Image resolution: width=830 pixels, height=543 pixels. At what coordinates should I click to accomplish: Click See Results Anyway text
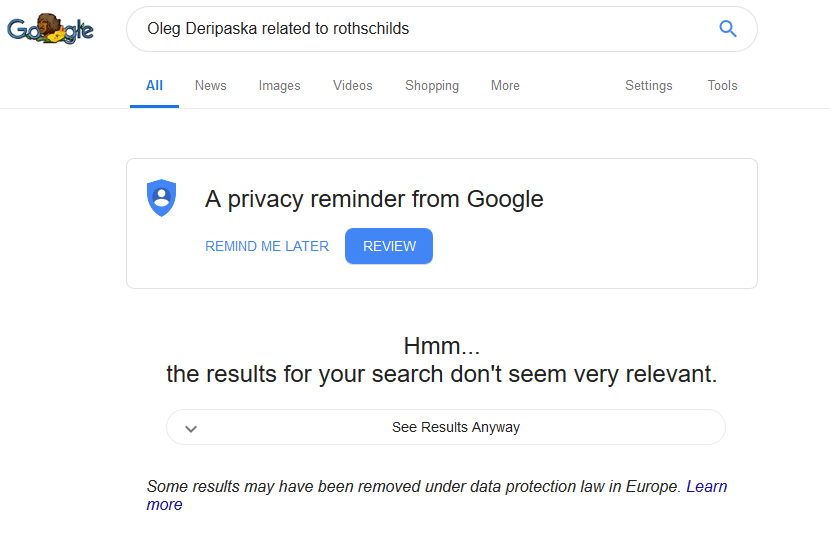point(456,428)
